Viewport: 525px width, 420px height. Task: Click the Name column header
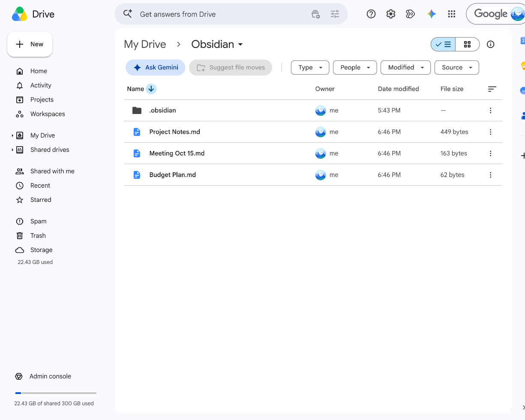(x=135, y=89)
